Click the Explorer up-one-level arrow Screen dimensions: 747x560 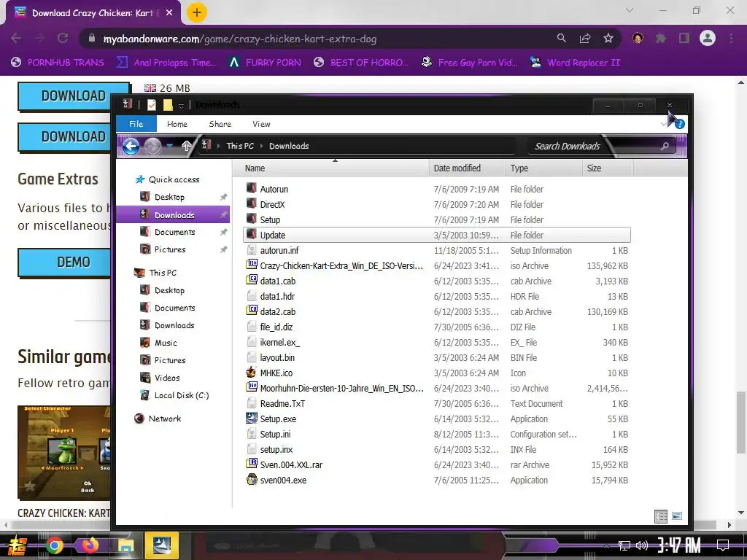pyautogui.click(x=186, y=146)
